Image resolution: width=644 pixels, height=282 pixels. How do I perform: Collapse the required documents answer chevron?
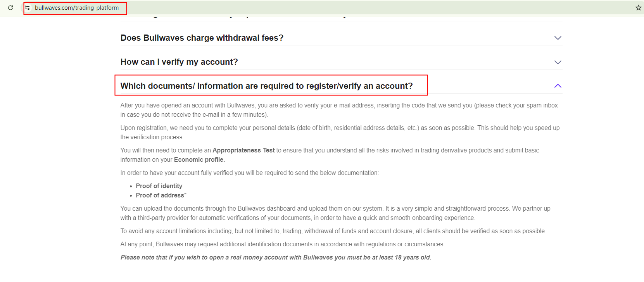[558, 86]
